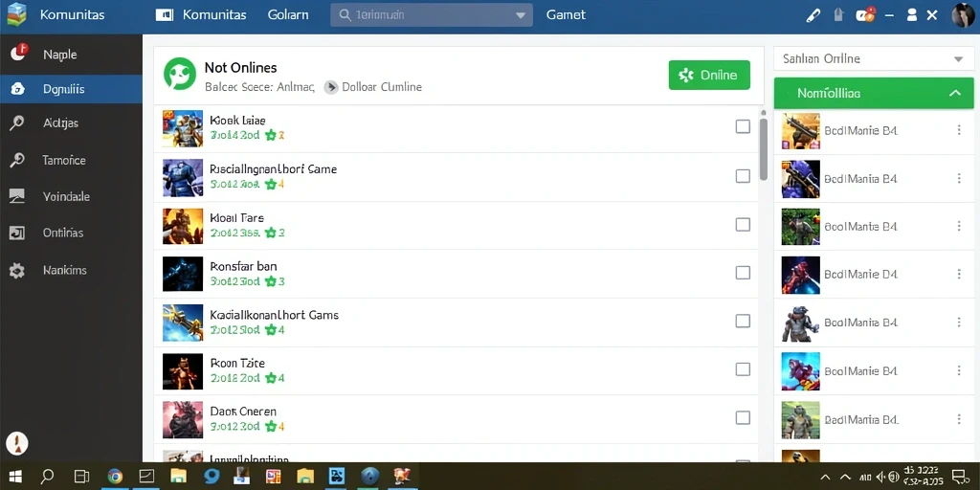Click the green Online button

tap(709, 75)
